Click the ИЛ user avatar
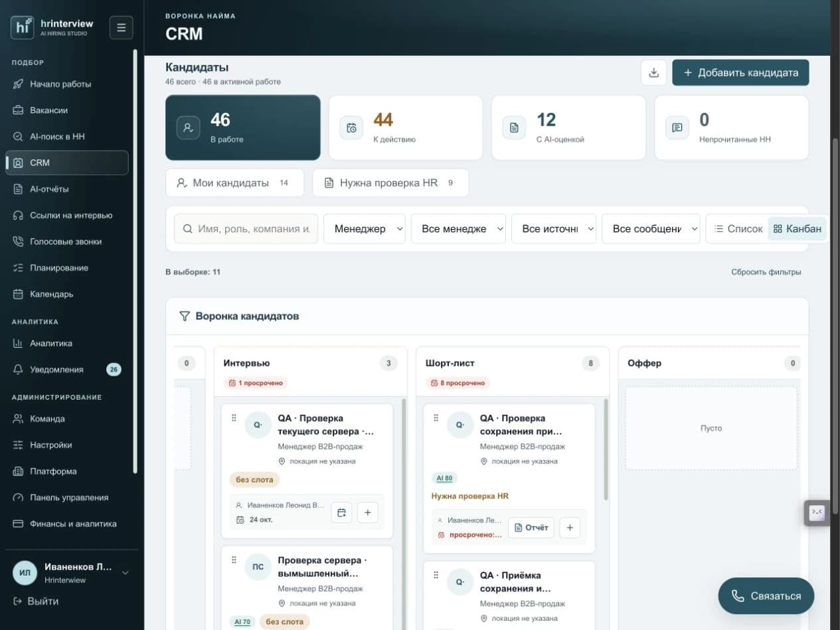 [25, 573]
